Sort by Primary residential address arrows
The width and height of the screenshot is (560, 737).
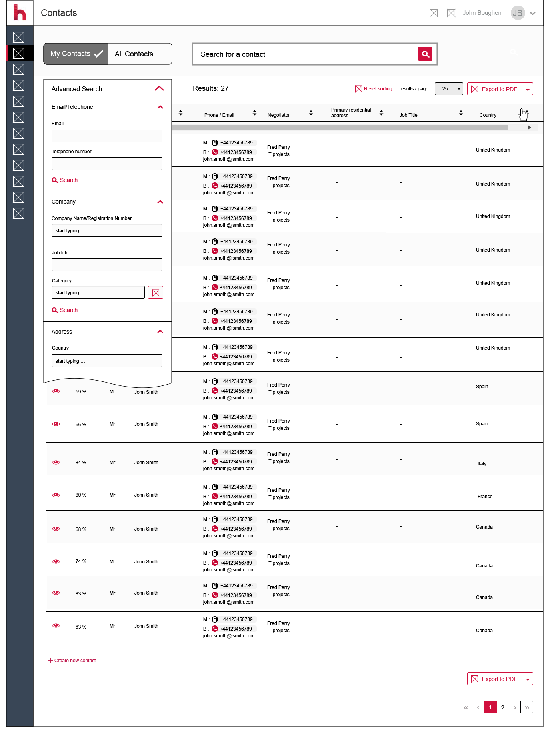(x=381, y=113)
